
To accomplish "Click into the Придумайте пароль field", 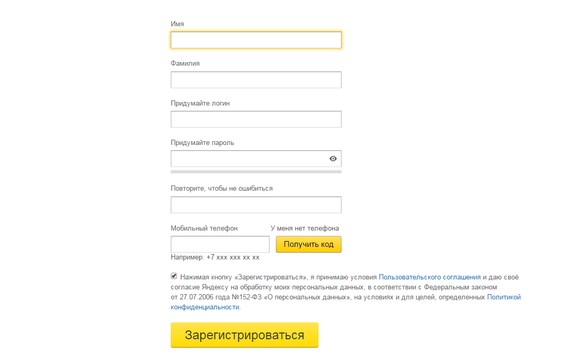I will (x=248, y=159).
